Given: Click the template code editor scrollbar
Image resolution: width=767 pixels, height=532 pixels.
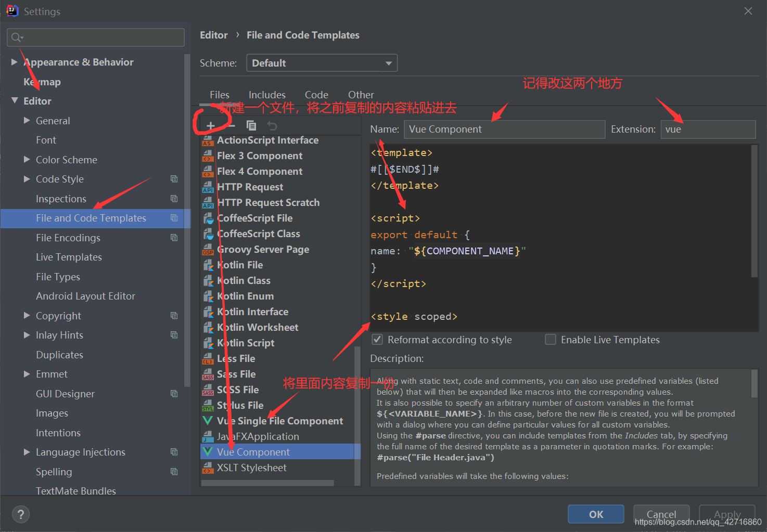Looking at the screenshot, I should click(x=755, y=211).
